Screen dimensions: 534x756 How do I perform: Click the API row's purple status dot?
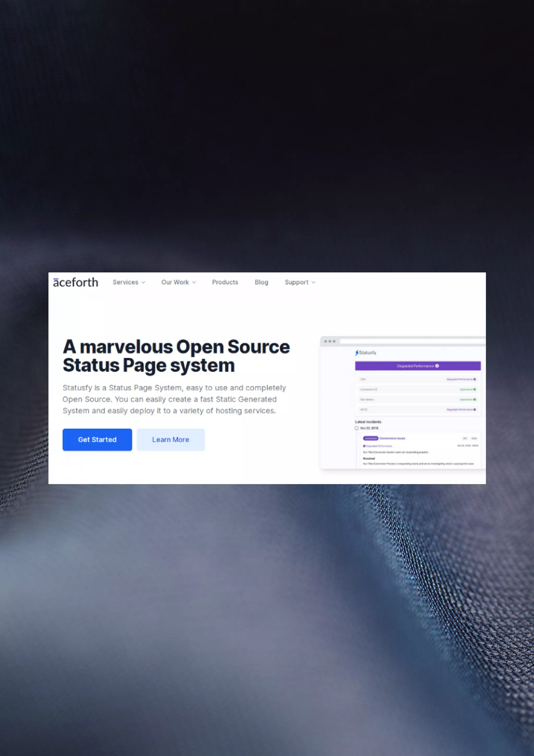pos(475,410)
